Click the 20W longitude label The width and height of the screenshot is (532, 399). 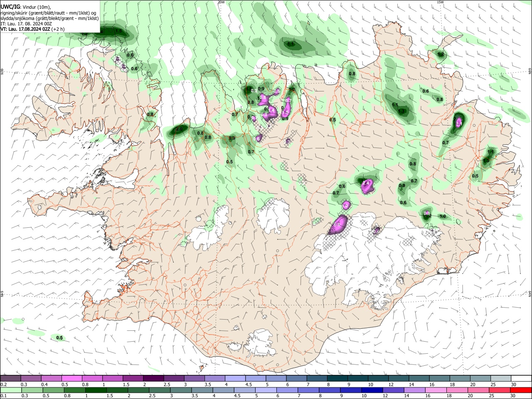222,2
